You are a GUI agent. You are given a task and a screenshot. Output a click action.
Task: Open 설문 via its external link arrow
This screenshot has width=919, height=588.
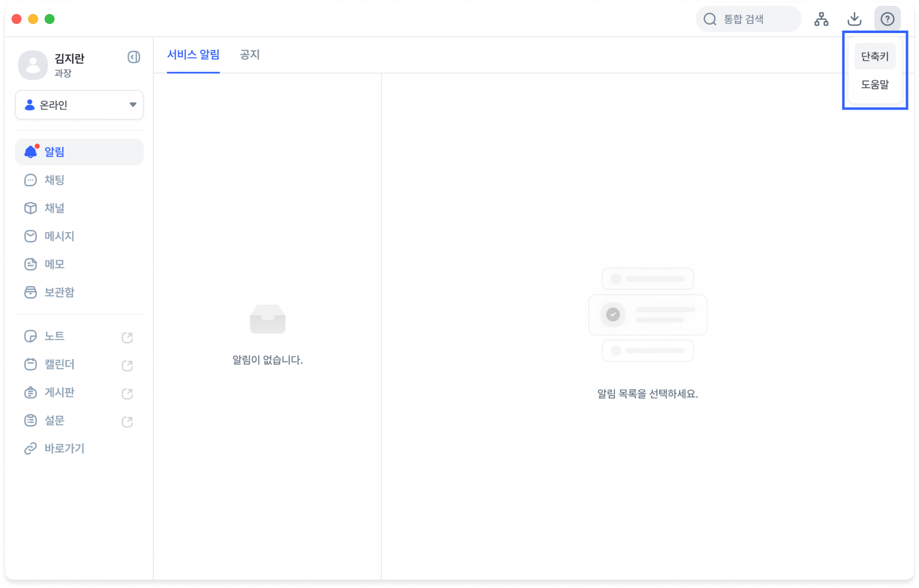coord(127,422)
